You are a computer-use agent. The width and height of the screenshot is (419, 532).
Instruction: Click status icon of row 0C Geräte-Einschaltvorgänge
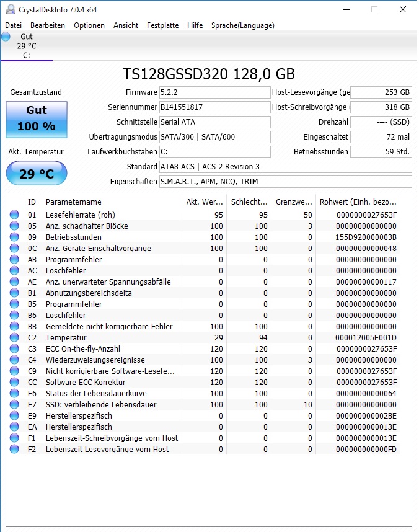14,249
